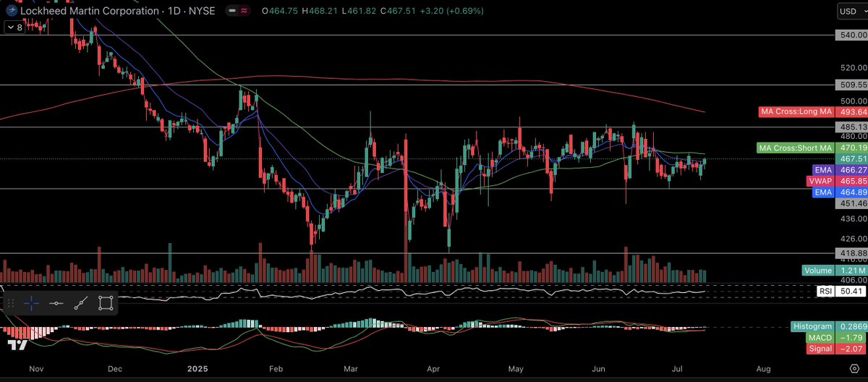
Task: Click the MA Cross:Long MA label
Action: point(796,112)
